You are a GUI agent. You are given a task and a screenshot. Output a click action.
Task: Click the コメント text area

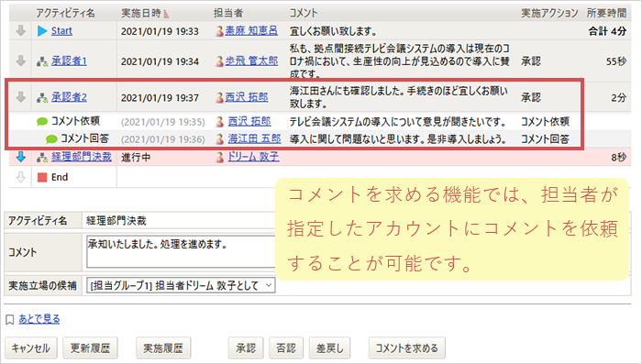coord(181,251)
